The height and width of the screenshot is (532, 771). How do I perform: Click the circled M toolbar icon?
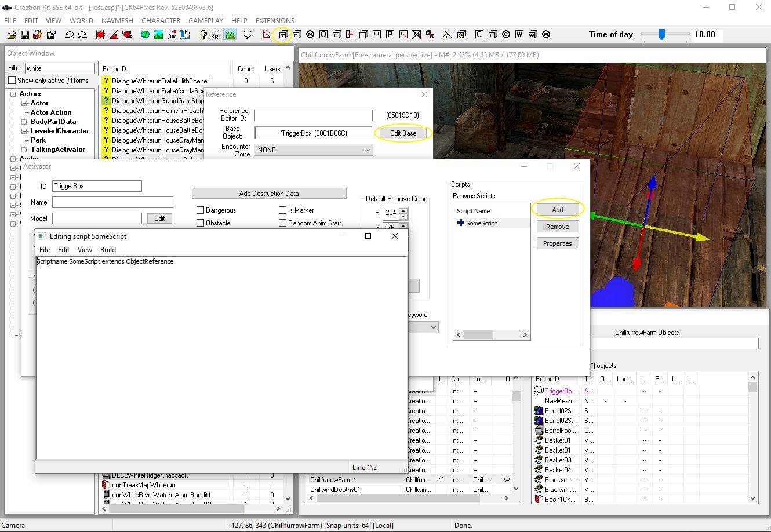[310, 35]
